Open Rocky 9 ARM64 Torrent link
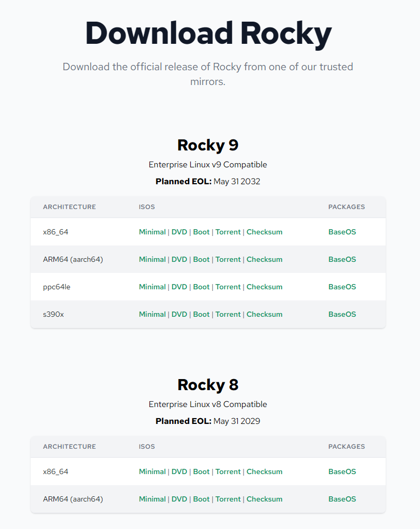Viewport: 420px width, 529px height. coord(228,259)
